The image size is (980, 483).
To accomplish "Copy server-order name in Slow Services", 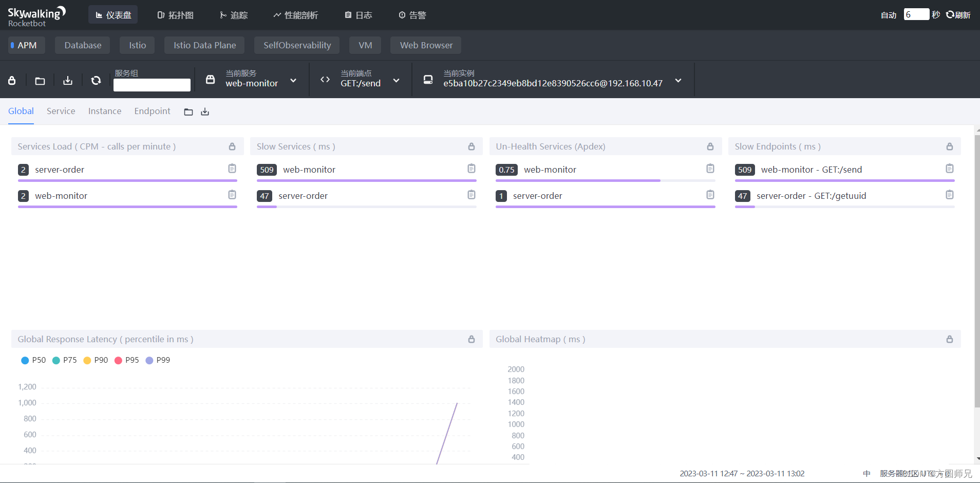I will click(472, 195).
